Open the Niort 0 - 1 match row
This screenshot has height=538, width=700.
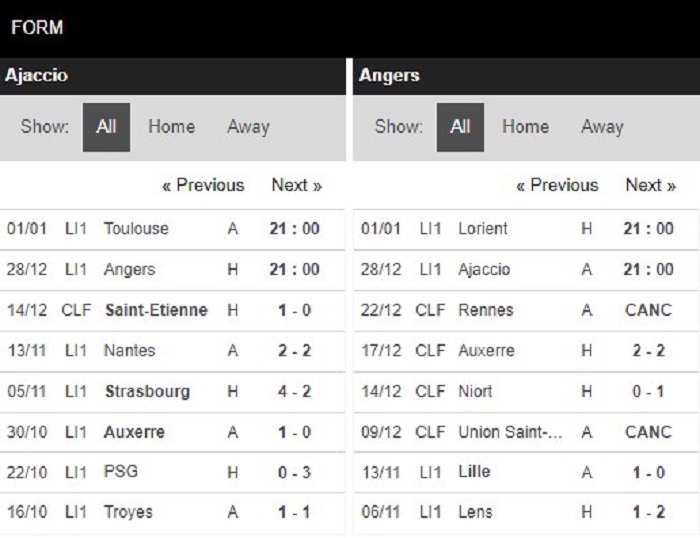(x=526, y=392)
